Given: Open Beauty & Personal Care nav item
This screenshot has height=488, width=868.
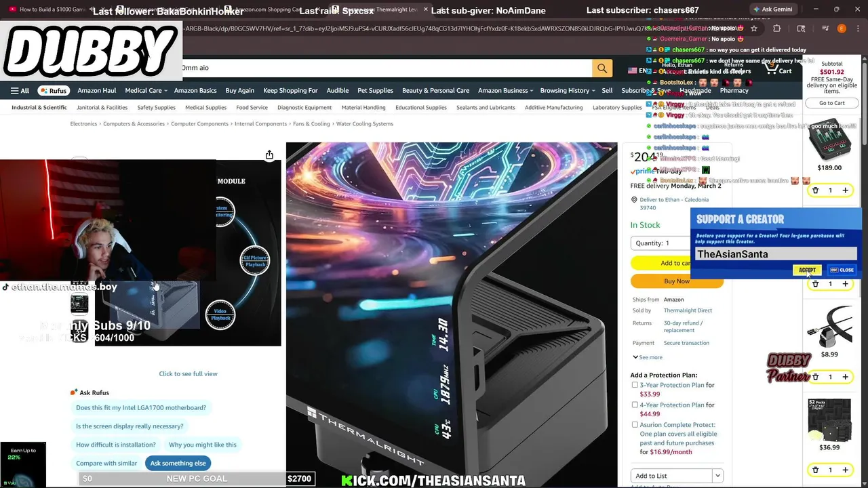Looking at the screenshot, I should pos(435,91).
